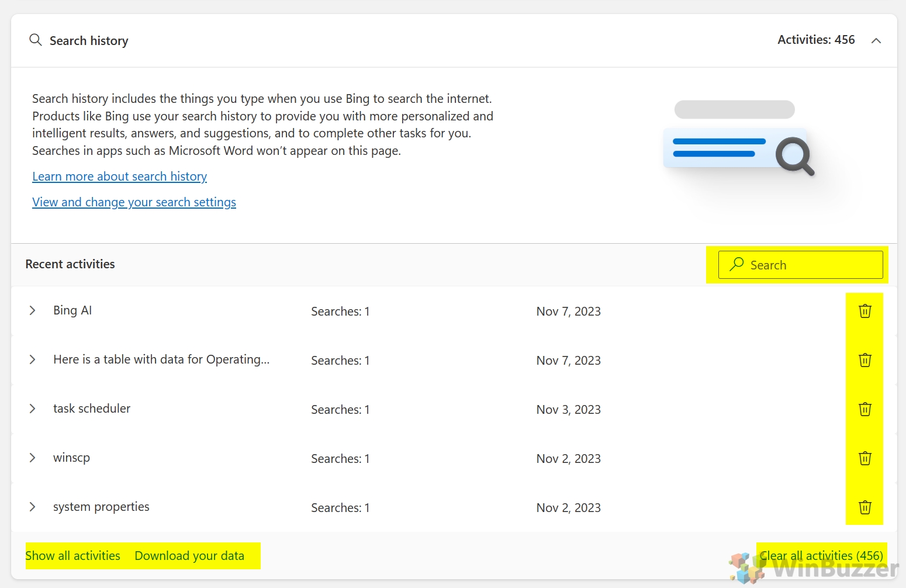The image size is (906, 588).
Task: Expand the 'Here is a table with data' row
Action: 33,359
